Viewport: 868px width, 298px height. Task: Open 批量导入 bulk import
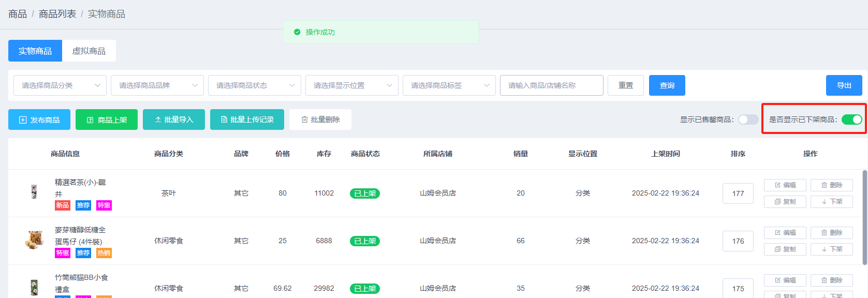pos(174,120)
